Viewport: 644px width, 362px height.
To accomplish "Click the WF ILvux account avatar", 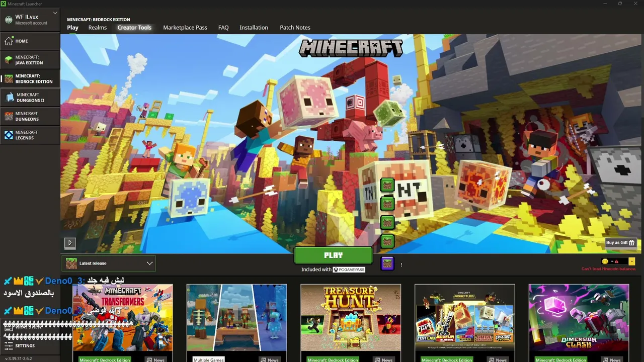I will pyautogui.click(x=9, y=20).
